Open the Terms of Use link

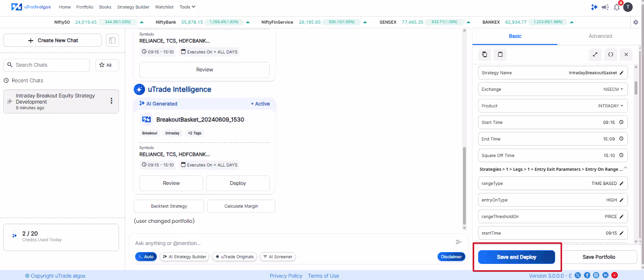pyautogui.click(x=323, y=276)
